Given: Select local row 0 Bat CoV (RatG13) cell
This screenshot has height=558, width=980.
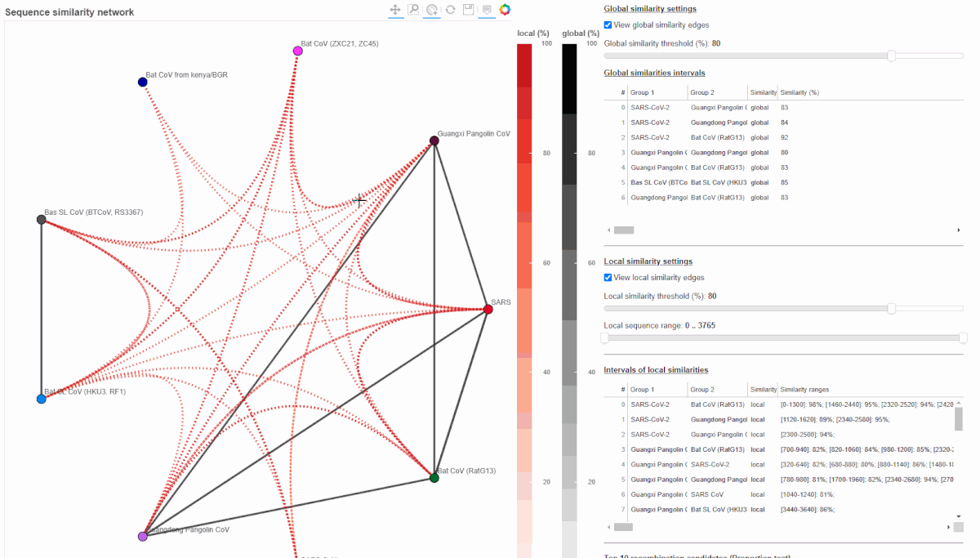Looking at the screenshot, I should (x=718, y=404).
